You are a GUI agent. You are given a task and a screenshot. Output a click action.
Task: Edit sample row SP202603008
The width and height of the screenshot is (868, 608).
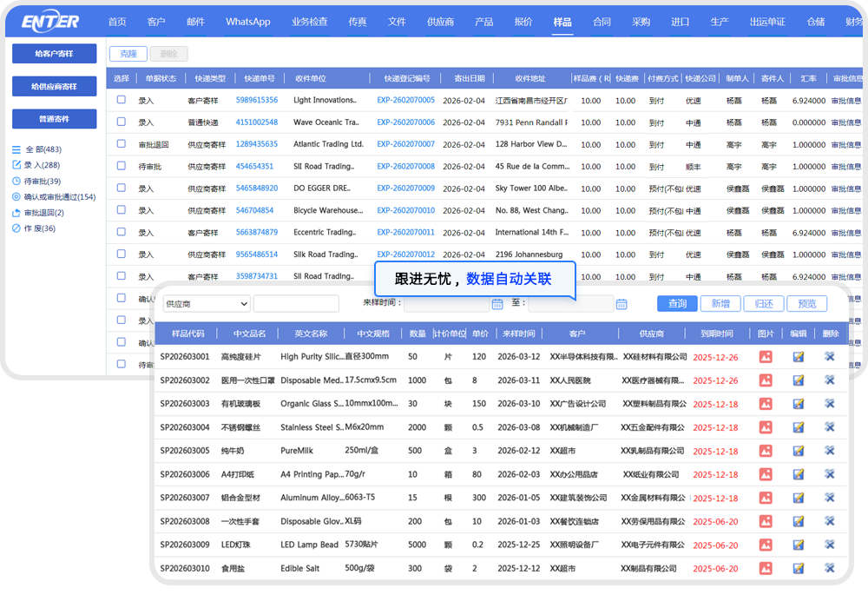(799, 522)
